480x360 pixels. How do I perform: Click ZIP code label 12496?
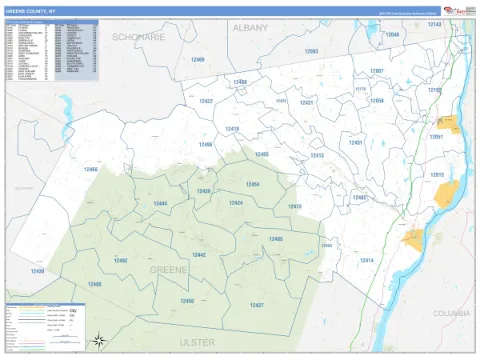pyautogui.click(x=206, y=145)
